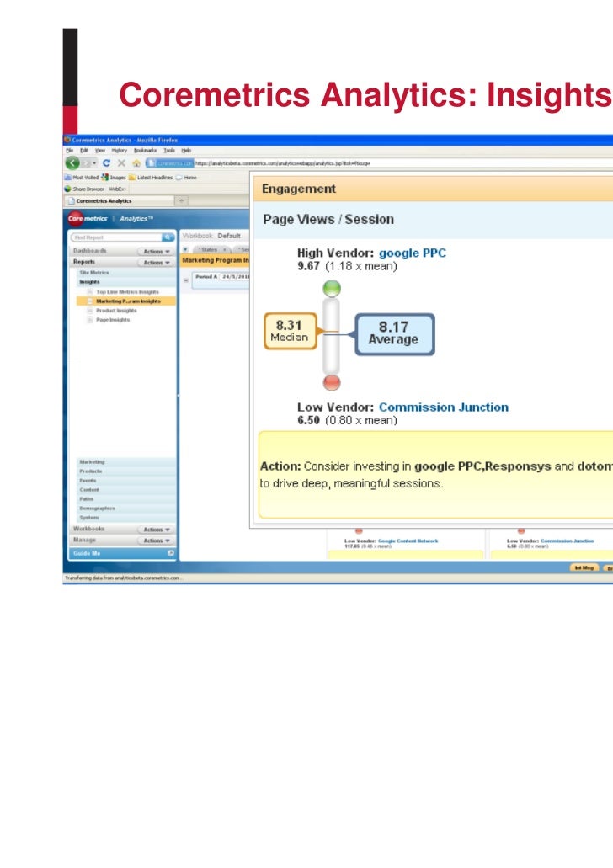The image size is (613, 868).
Task: Open Reports Actions dropdown
Action: pos(156,263)
